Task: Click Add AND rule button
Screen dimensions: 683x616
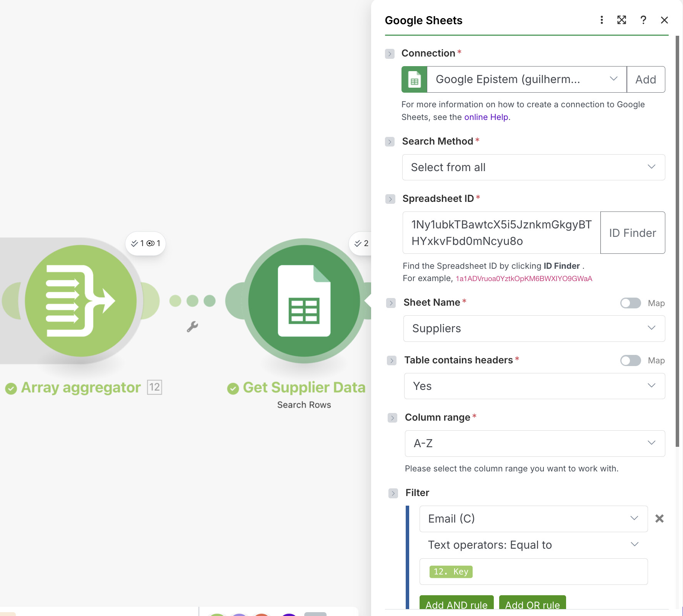Action: (456, 603)
